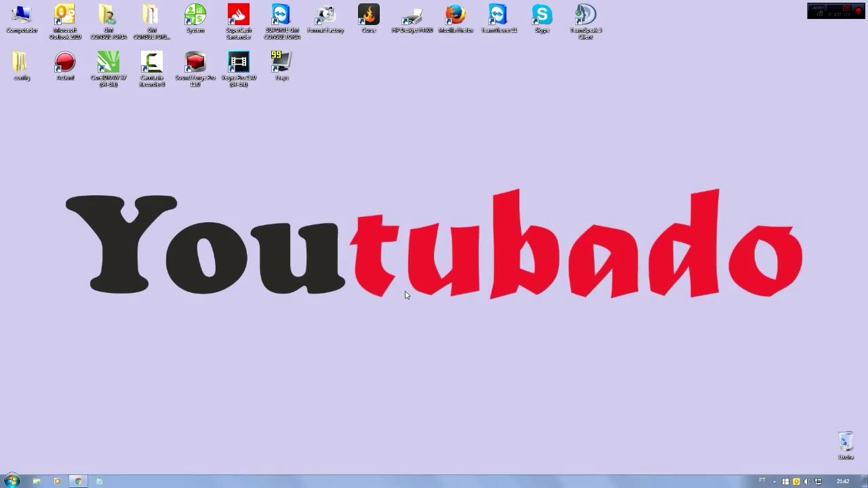This screenshot has height=488, width=868.
Task: Select GM CONSULTORIA folder with person icon
Action: pyautogui.click(x=108, y=22)
